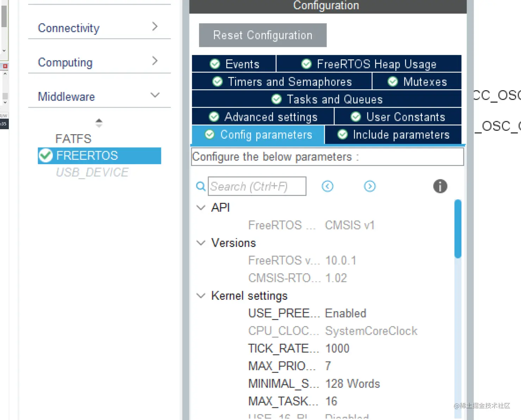
Task: Click the sort arrows above FATFS
Action: (x=99, y=123)
